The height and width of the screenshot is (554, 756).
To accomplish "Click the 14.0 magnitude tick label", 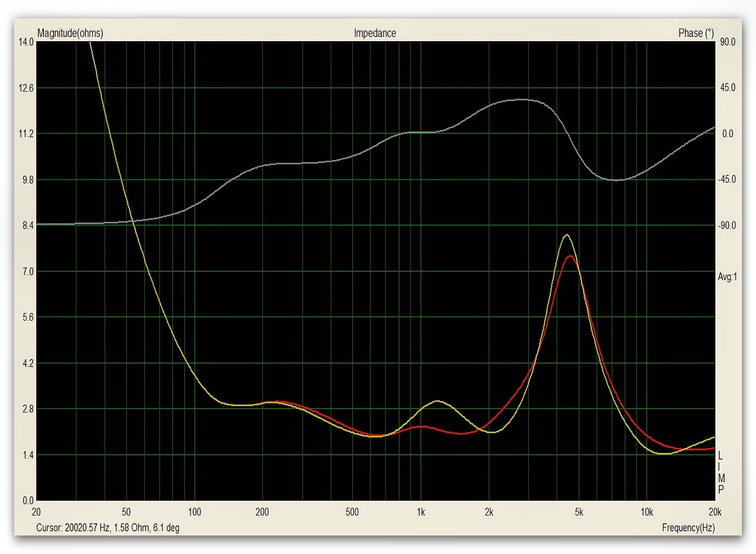I will [x=26, y=42].
